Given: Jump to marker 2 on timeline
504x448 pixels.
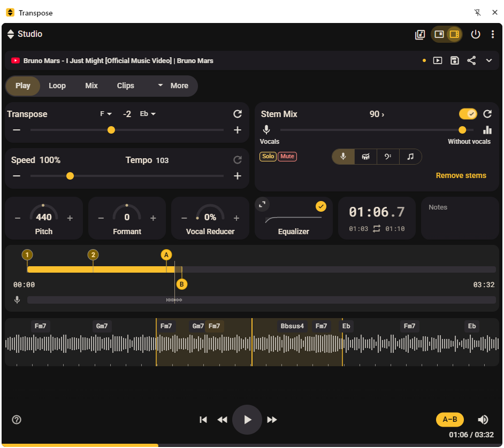Looking at the screenshot, I should pos(93,255).
